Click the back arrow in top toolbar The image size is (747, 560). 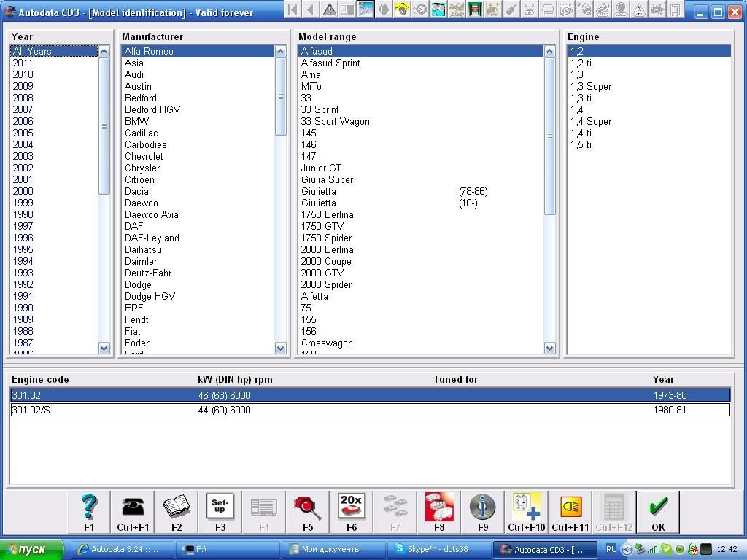311,9
